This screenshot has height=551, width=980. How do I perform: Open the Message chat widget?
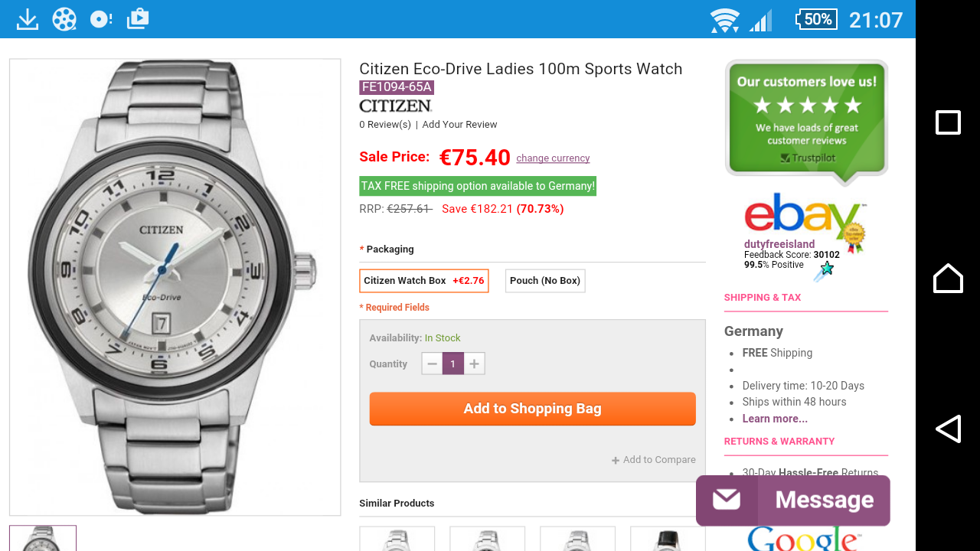[792, 500]
